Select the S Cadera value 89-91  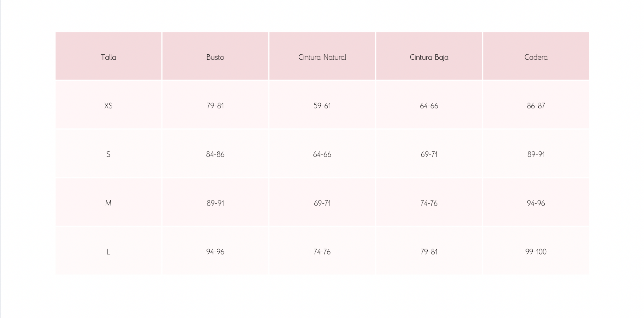point(536,154)
